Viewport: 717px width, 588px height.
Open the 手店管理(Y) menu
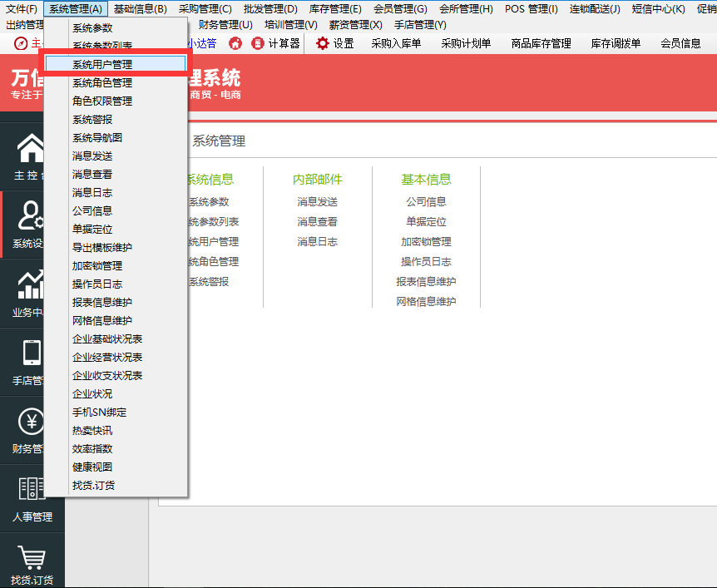[420, 25]
